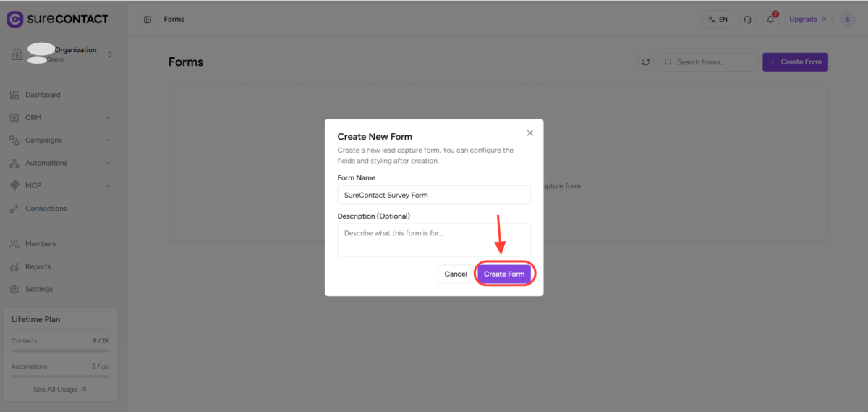Open the EN language selector

click(x=718, y=20)
